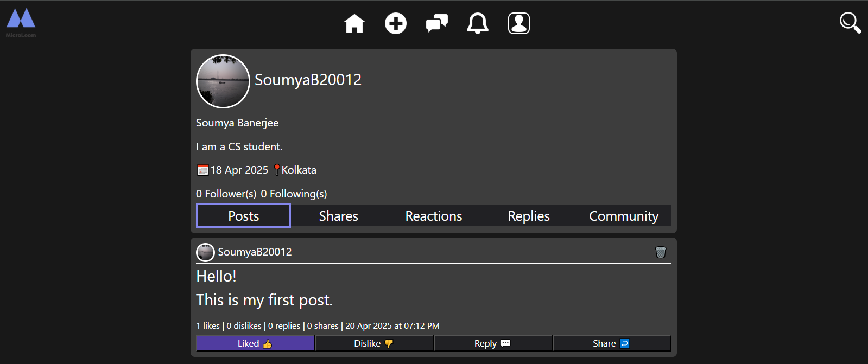The width and height of the screenshot is (868, 364).
Task: Open the Replies tab
Action: (x=529, y=216)
